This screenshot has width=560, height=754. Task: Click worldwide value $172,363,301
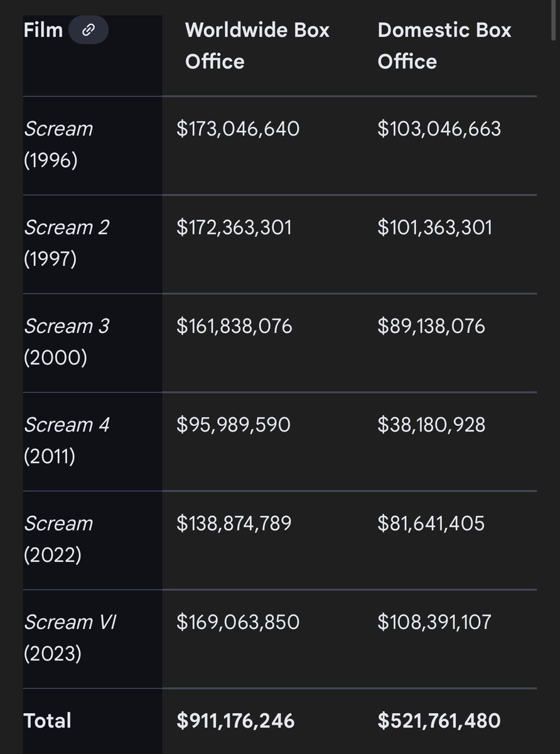(234, 227)
